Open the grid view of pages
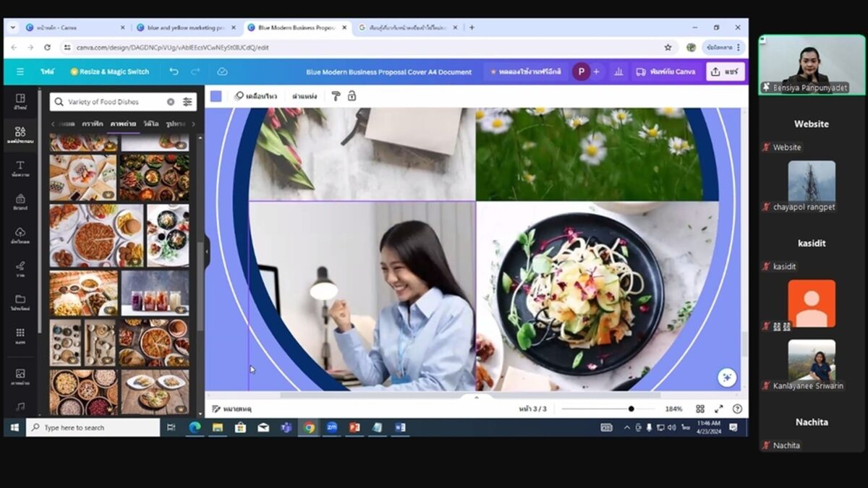Image resolution: width=868 pixels, height=488 pixels. pos(700,409)
